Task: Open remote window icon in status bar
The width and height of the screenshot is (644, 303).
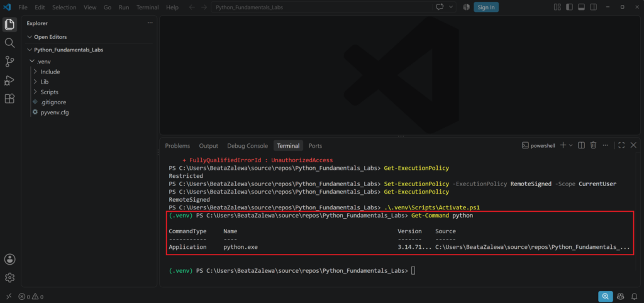Action: (x=9, y=297)
